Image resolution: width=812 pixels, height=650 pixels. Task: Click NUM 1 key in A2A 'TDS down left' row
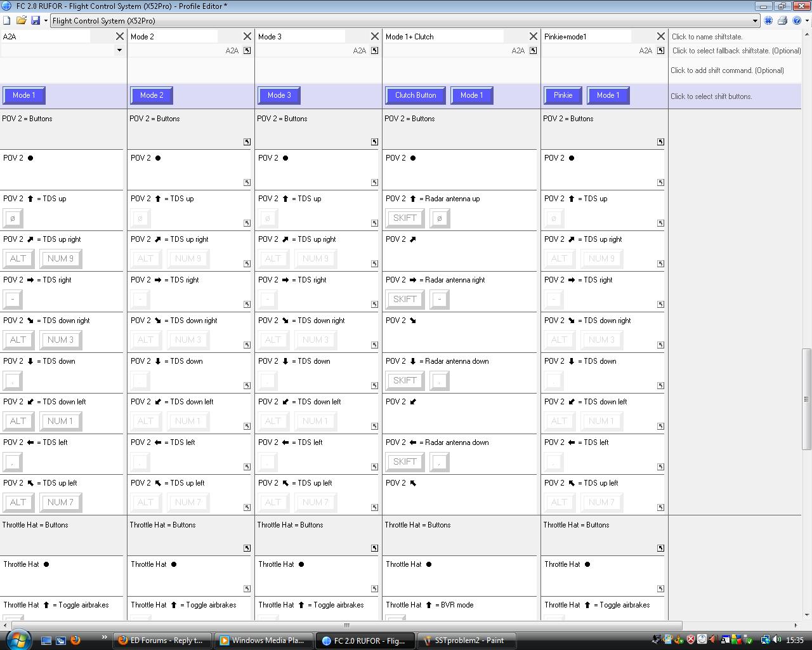[61, 421]
